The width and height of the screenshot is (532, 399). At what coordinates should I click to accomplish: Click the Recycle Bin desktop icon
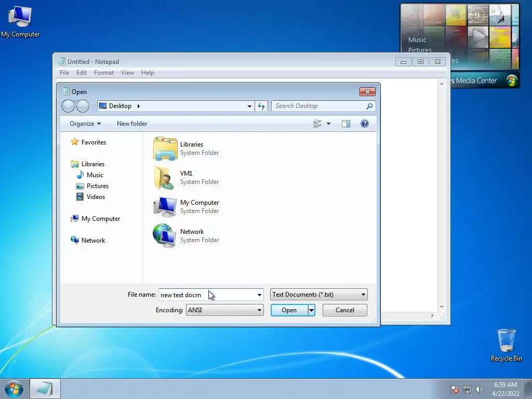point(506,345)
